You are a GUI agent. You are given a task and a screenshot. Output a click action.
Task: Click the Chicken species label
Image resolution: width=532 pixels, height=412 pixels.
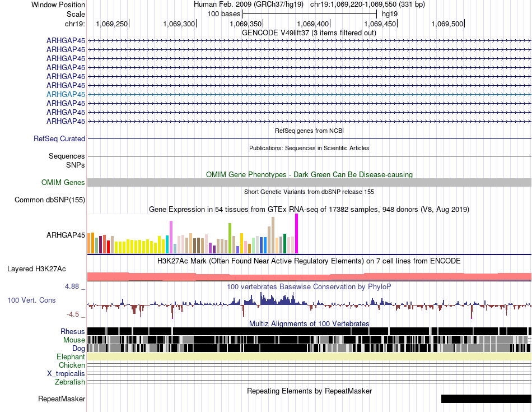(72, 365)
